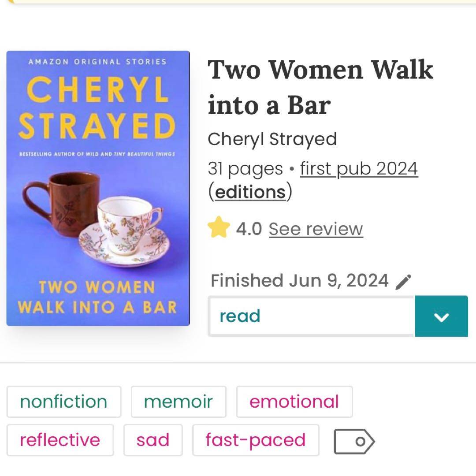476x476 pixels.
Task: Click the "31 pages" text
Action: (x=245, y=168)
